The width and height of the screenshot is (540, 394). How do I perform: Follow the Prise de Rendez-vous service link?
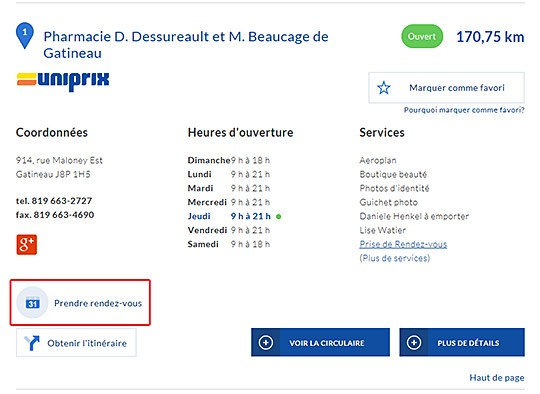click(403, 244)
